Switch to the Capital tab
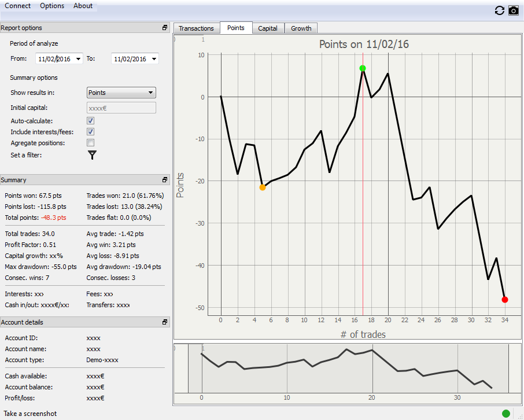 [x=268, y=28]
